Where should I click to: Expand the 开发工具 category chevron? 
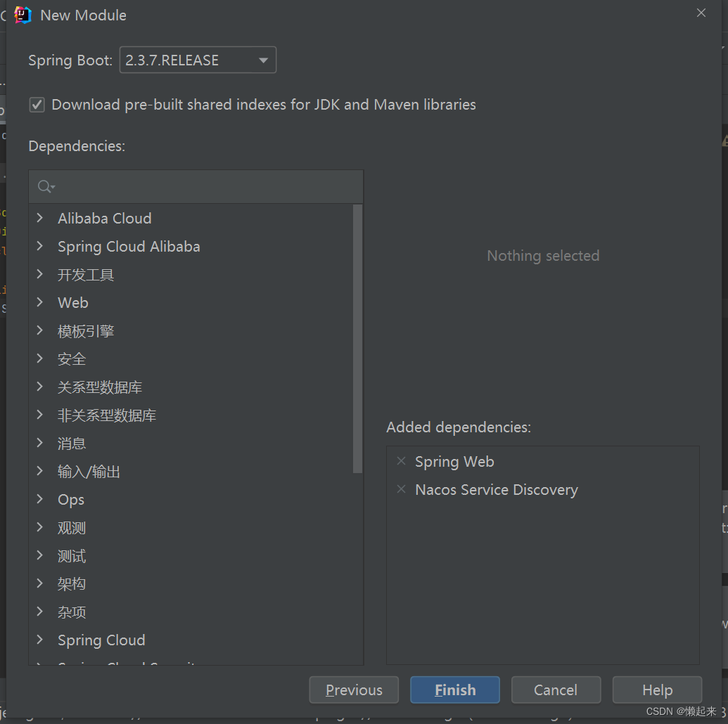(x=40, y=274)
